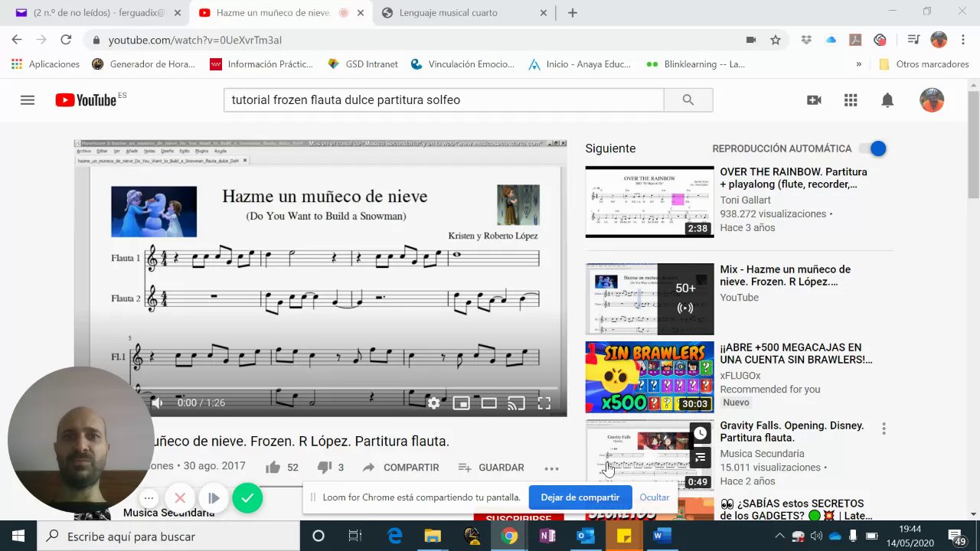Make the video full screen

(x=544, y=403)
